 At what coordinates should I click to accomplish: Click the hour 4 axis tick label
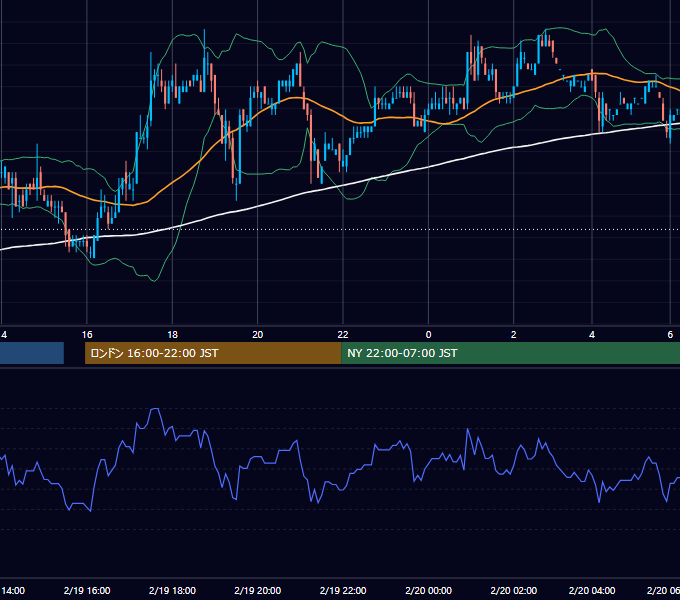tap(592, 335)
